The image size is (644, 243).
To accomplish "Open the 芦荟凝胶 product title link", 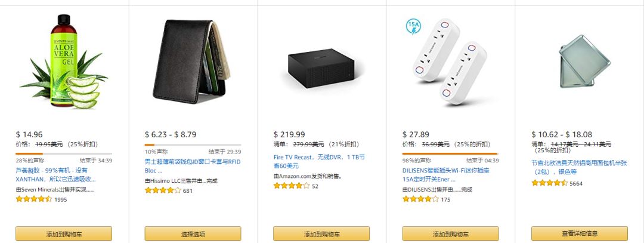I will [55, 174].
